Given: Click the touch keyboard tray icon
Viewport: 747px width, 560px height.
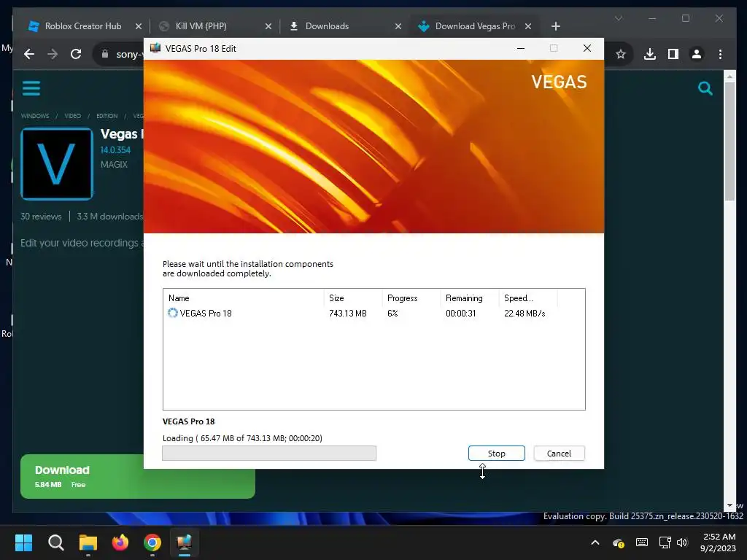Looking at the screenshot, I should click(x=642, y=542).
